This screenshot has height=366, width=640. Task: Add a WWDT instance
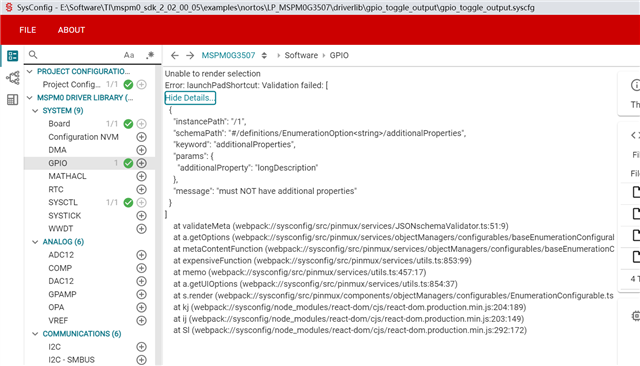pyautogui.click(x=141, y=228)
